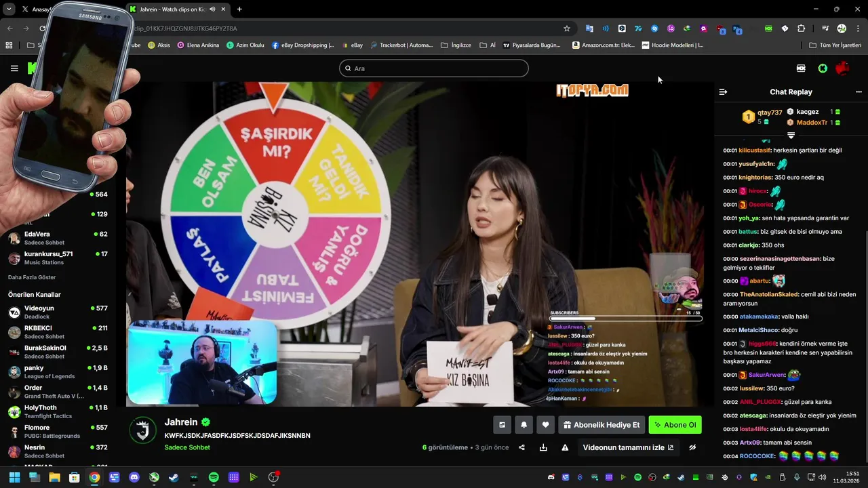
Task: Click the Ara search field
Action: coord(434,68)
